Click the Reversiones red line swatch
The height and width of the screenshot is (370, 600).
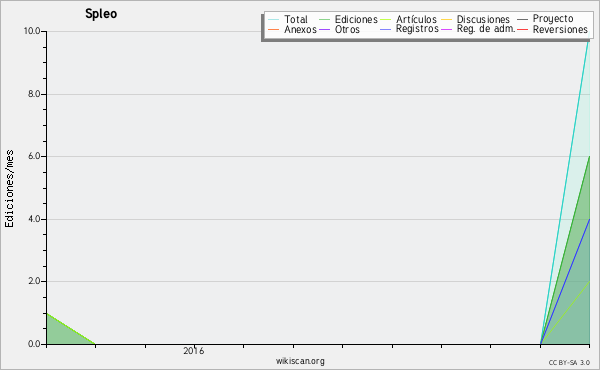tap(522, 29)
